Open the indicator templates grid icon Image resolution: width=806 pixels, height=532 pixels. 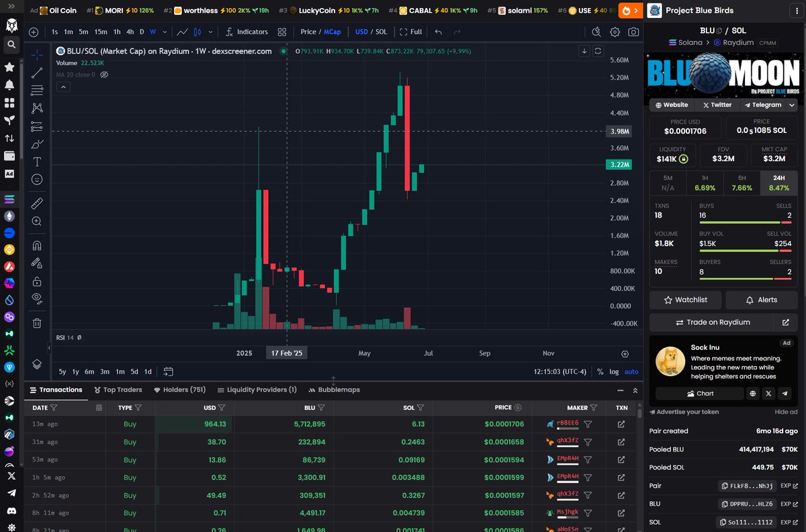pyautogui.click(x=282, y=32)
